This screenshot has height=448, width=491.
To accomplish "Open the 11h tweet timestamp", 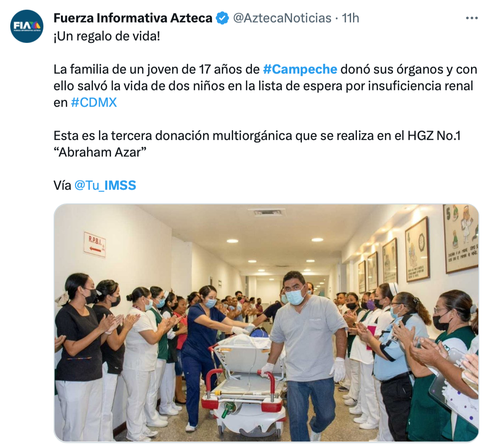I will click(x=350, y=18).
